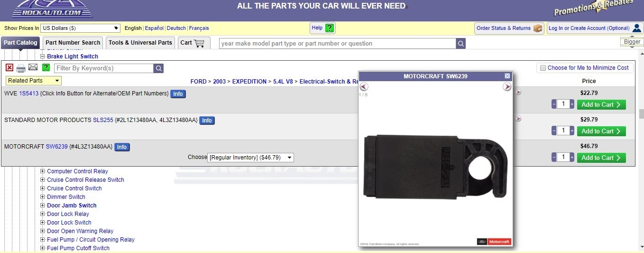Viewport: 644px width, 253px height.
Task: Increase quantity for the $29.79 part
Action: [572, 131]
